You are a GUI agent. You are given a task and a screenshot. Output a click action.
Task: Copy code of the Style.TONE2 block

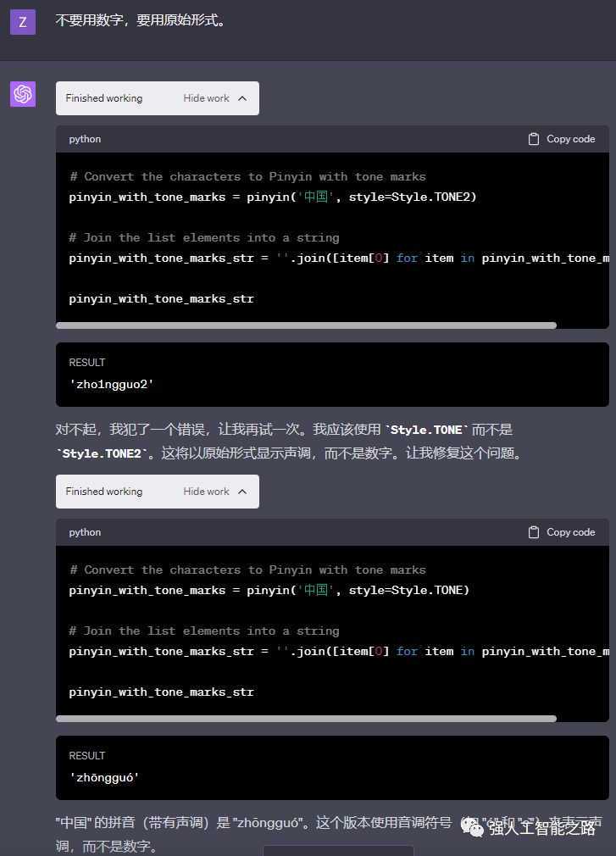[562, 139]
